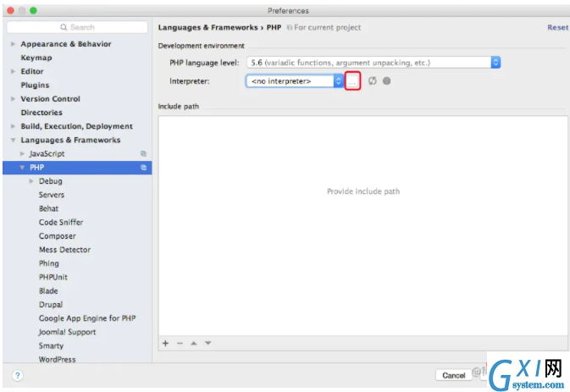570x392 pixels.
Task: Click the Reset link
Action: (557, 28)
